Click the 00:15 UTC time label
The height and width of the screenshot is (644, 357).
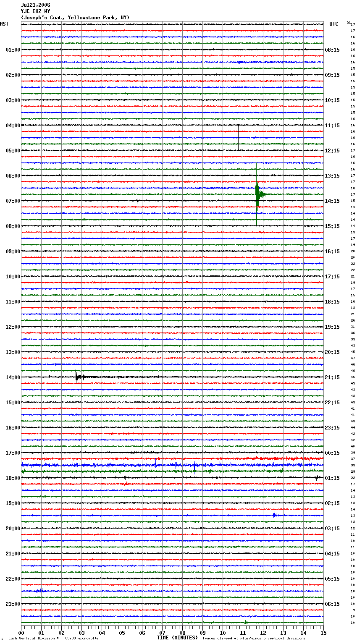(x=332, y=453)
